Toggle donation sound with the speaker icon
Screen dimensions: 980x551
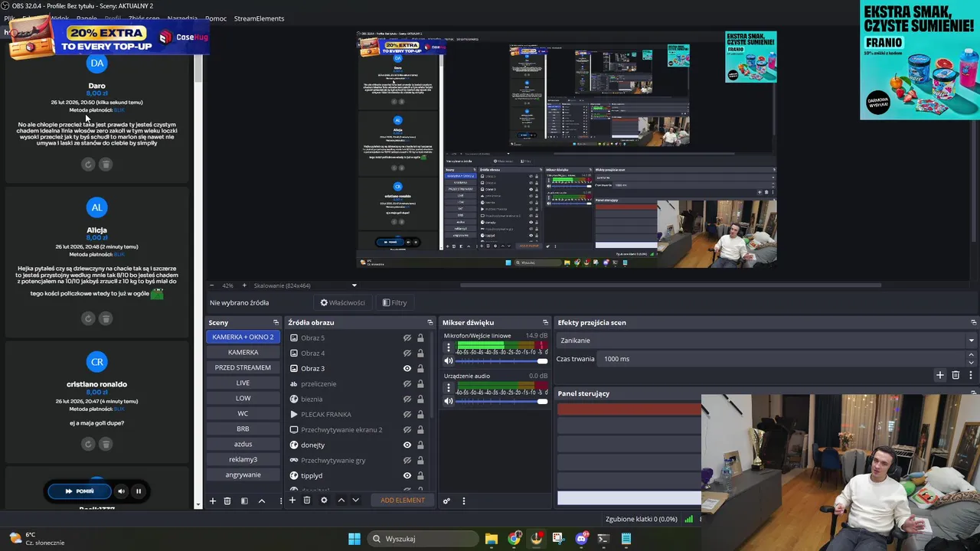pos(121,491)
